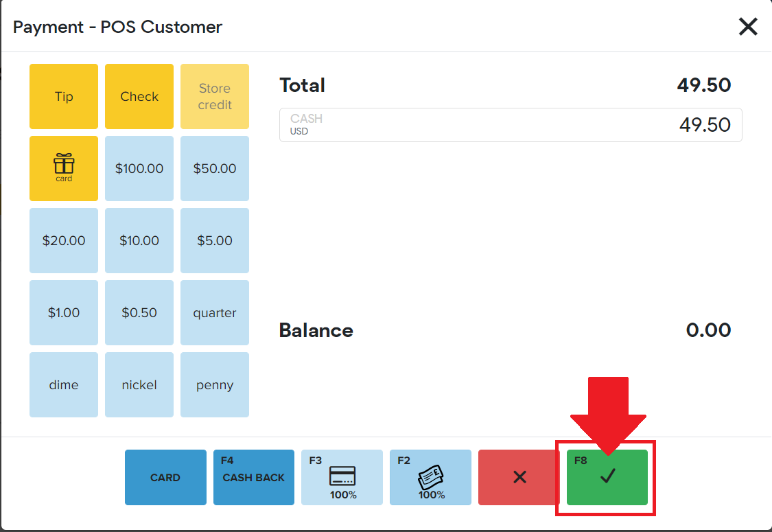Add a $5.00 bill
Image resolution: width=772 pixels, height=532 pixels.
point(215,240)
